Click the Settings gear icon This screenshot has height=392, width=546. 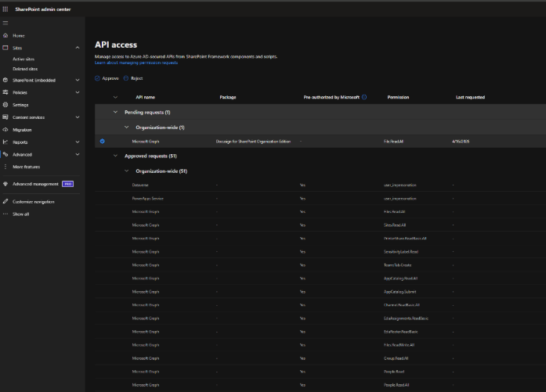tap(5, 105)
